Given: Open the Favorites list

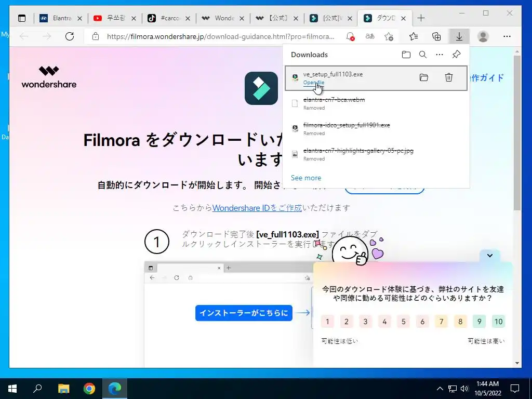Looking at the screenshot, I should [414, 36].
